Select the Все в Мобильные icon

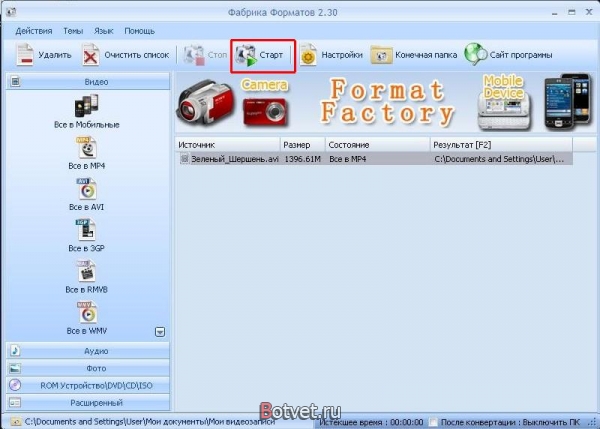pyautogui.click(x=86, y=106)
